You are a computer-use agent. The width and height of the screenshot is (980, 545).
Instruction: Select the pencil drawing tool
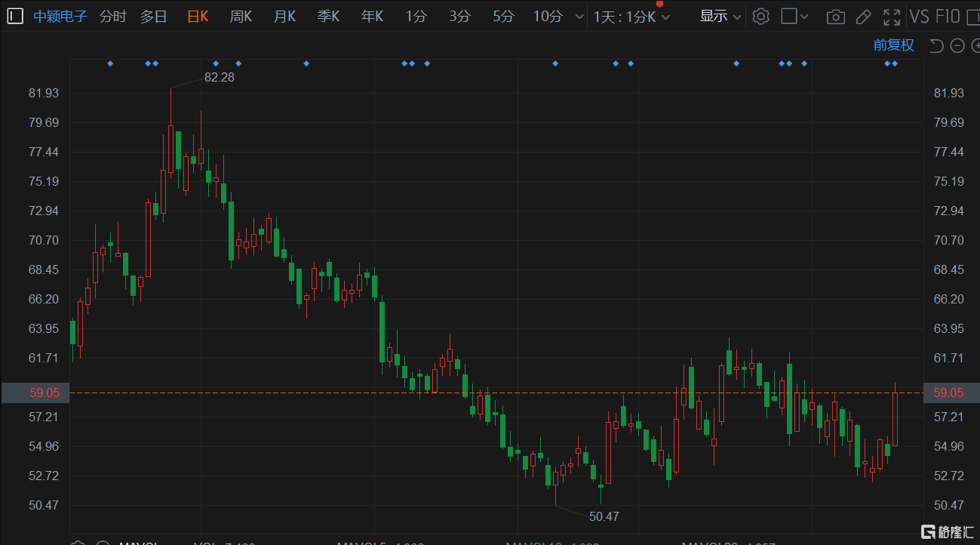pos(864,17)
